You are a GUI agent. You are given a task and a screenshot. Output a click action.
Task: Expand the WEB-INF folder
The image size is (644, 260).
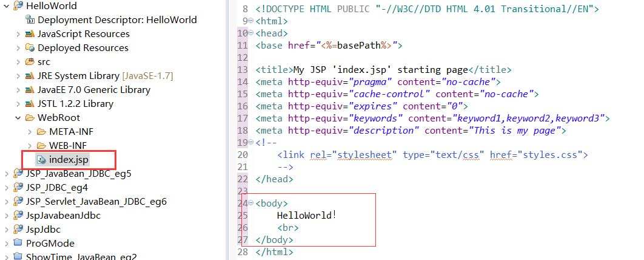pyautogui.click(x=30, y=146)
